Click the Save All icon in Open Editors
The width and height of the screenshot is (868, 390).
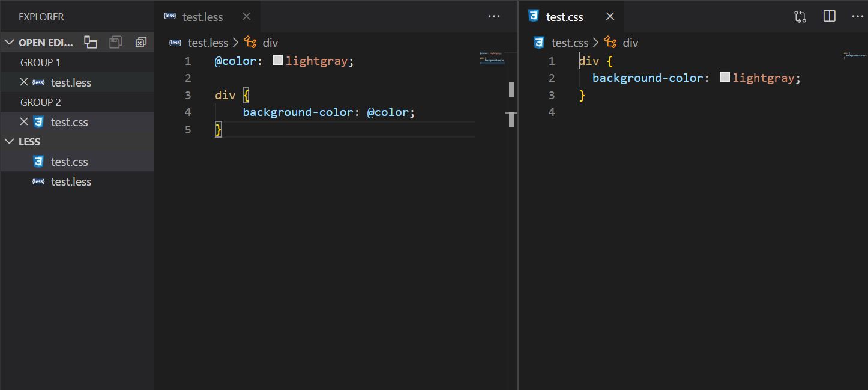115,42
